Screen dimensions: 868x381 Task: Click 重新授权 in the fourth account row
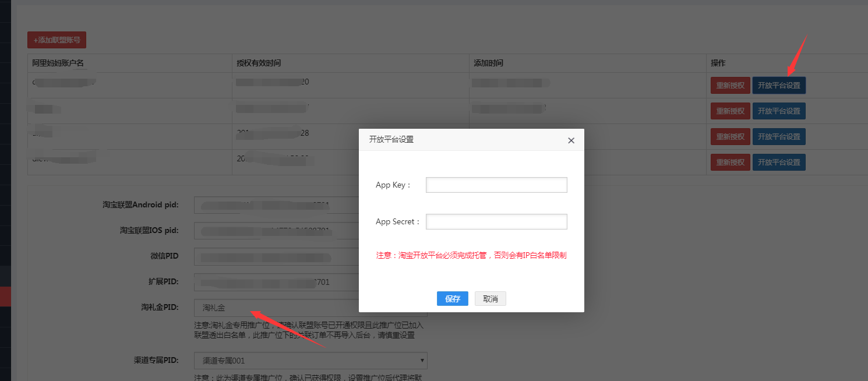pyautogui.click(x=731, y=163)
